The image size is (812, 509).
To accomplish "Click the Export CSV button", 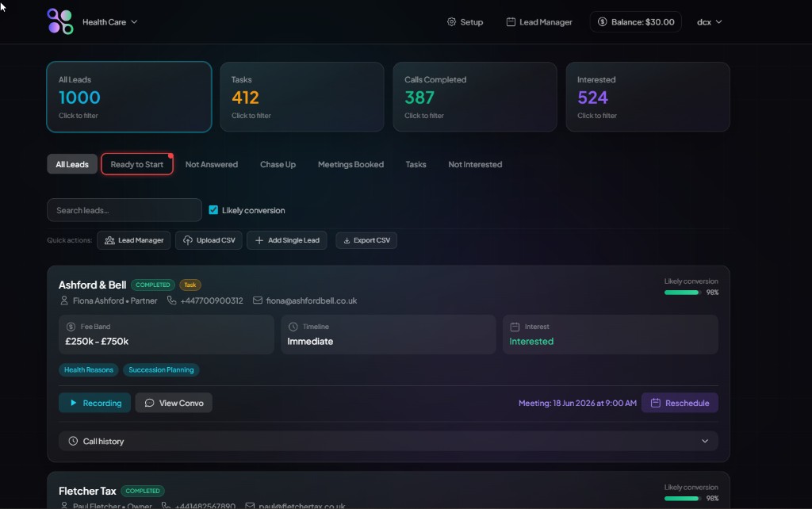I will [366, 240].
